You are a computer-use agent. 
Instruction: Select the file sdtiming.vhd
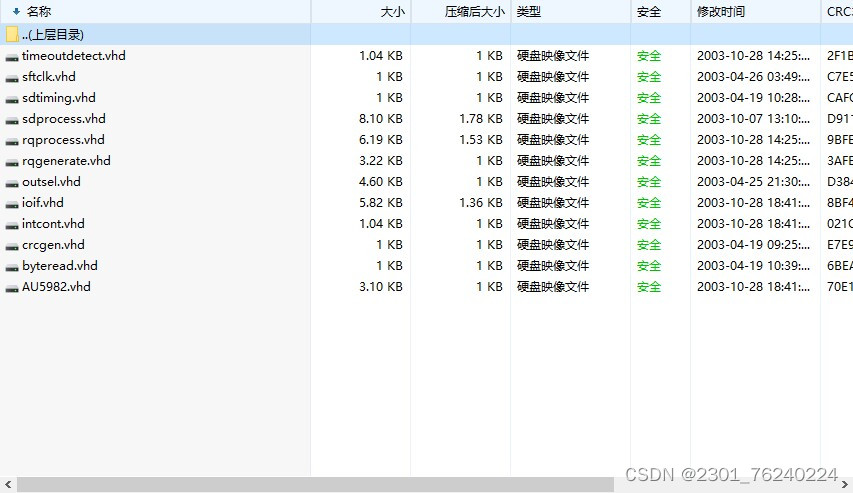[x=59, y=98]
